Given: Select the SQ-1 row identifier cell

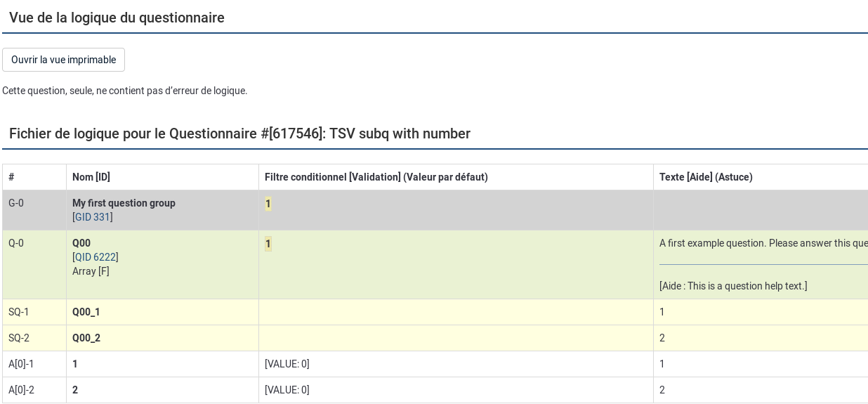Looking at the screenshot, I should 19,312.
